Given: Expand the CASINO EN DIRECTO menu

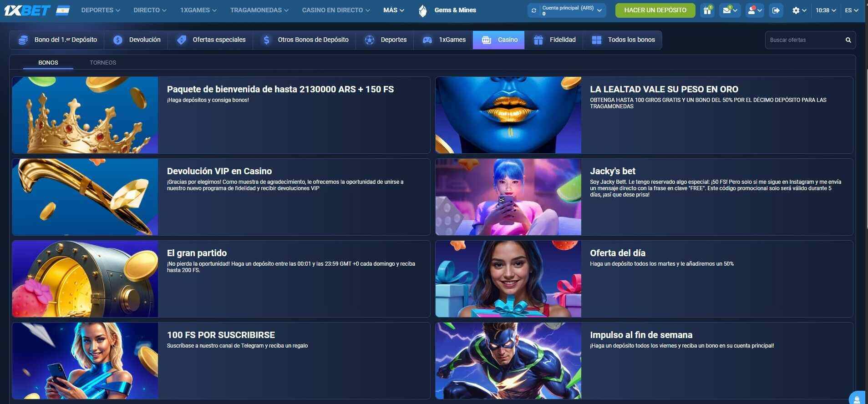Looking at the screenshot, I should (336, 10).
